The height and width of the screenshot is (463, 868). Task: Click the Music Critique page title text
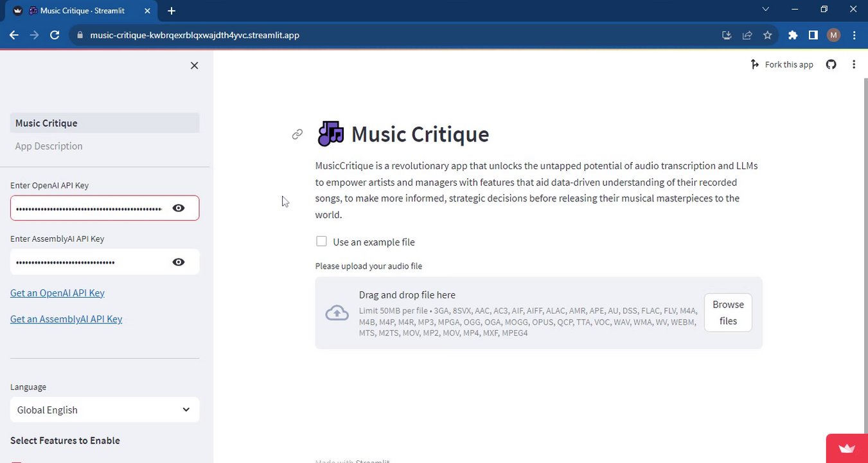[420, 134]
